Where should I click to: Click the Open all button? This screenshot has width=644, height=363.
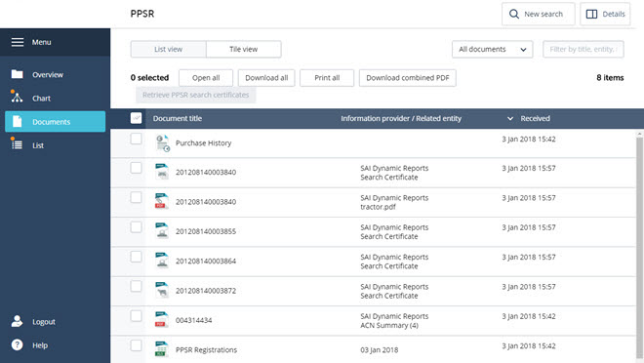coord(206,78)
